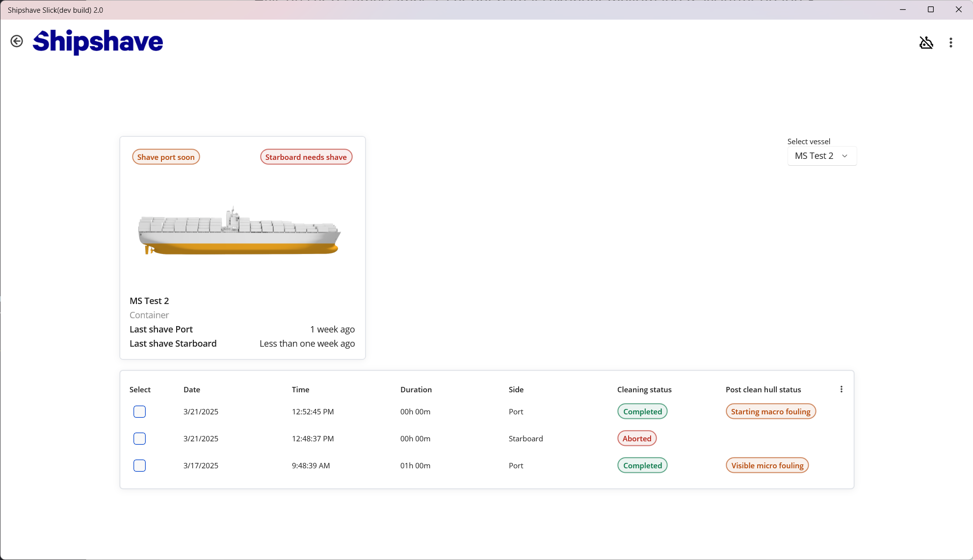Check the checkbox for the 3/17/2025 shave
The width and height of the screenshot is (973, 560).
click(139, 466)
